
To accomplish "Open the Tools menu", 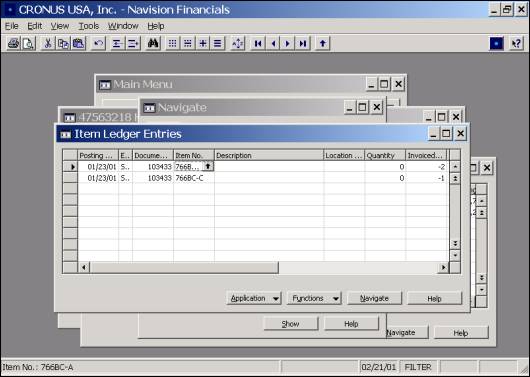I will [89, 26].
